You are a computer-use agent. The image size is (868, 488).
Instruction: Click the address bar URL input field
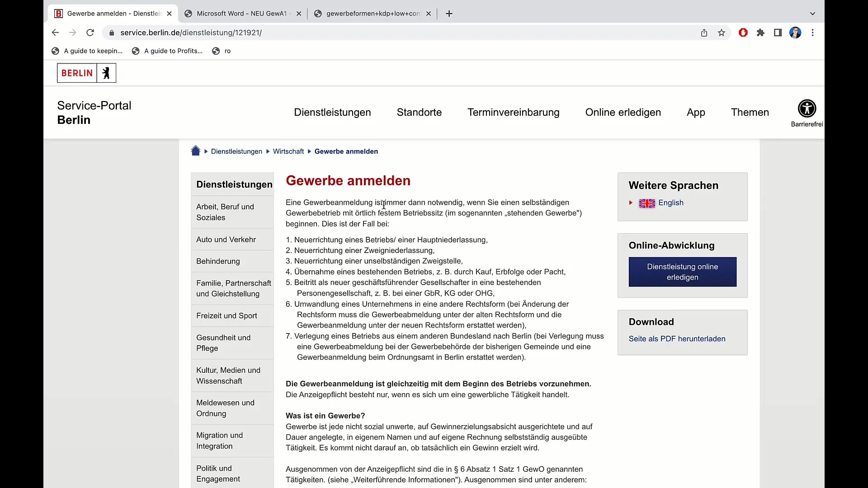[x=191, y=32]
